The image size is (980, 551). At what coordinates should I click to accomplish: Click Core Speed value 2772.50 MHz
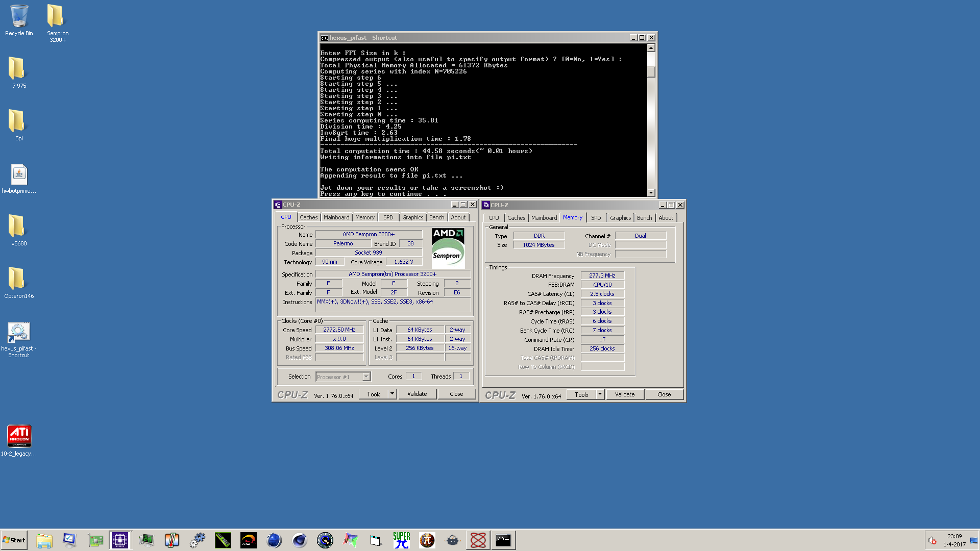click(339, 330)
